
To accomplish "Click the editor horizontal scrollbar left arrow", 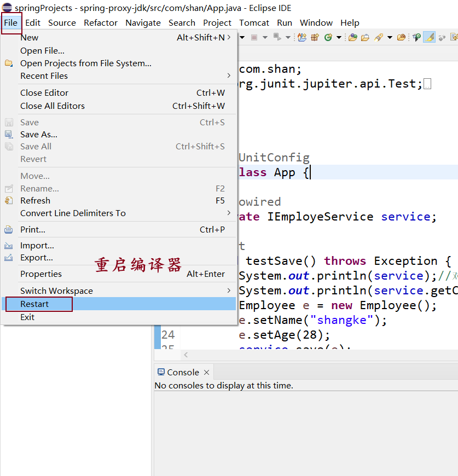I will tap(185, 355).
